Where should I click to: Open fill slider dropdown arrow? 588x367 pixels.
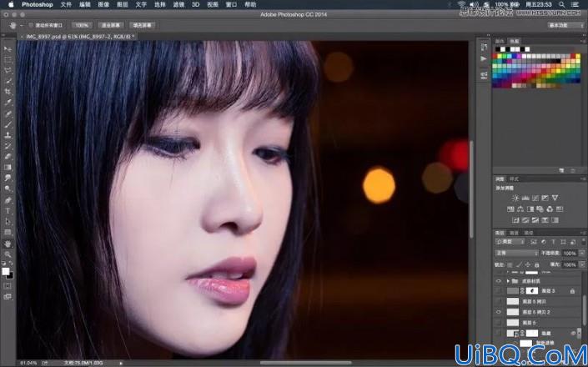pos(582,264)
